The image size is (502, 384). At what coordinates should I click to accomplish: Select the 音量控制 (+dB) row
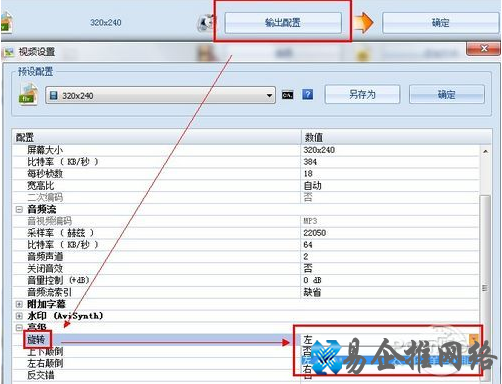(x=246, y=280)
